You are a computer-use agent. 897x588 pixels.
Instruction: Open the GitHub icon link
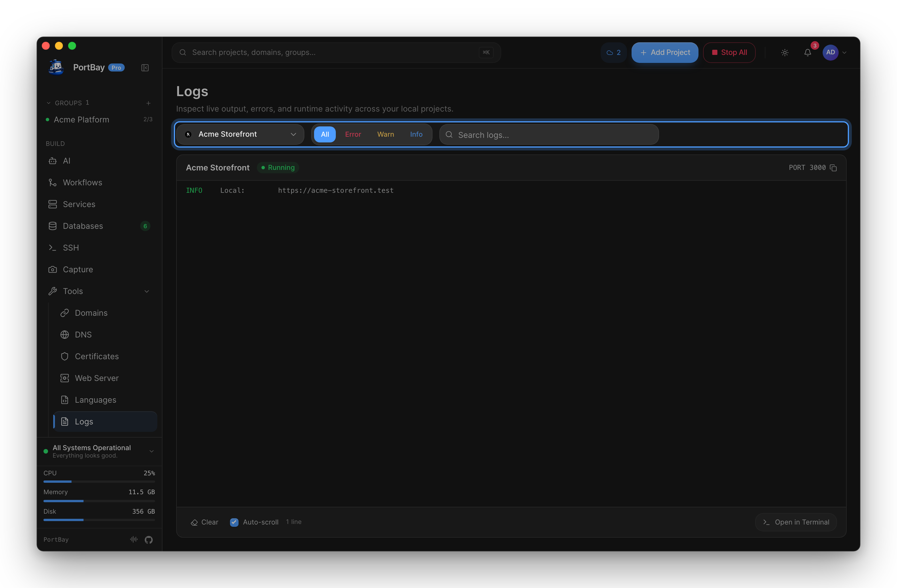[x=149, y=540]
